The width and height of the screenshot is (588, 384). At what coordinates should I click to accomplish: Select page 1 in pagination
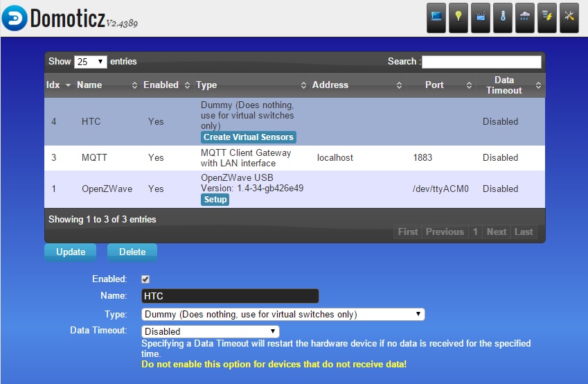click(x=475, y=232)
